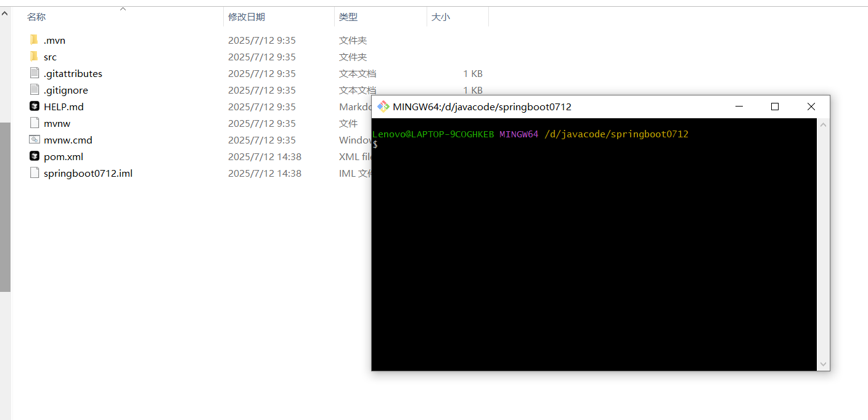
Task: Click the 文本文档 type of .gitattributes
Action: click(x=358, y=73)
